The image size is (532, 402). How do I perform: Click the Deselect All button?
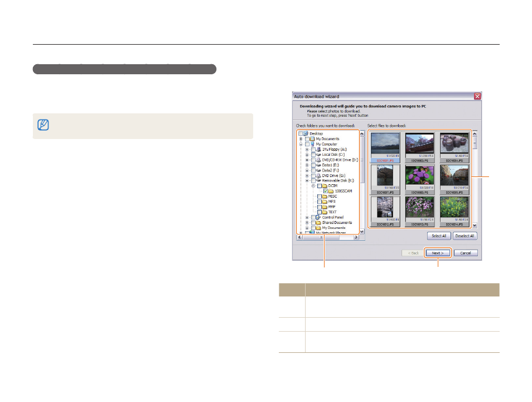(x=465, y=236)
